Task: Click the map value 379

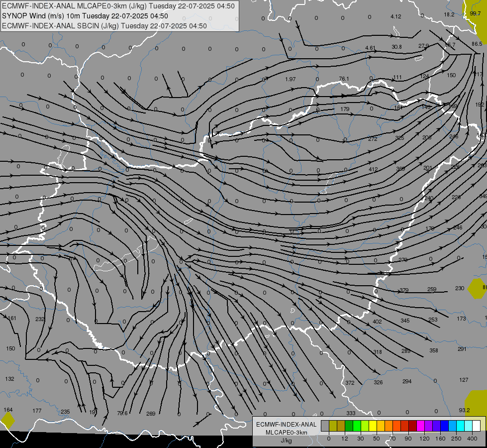Action: click(x=404, y=290)
